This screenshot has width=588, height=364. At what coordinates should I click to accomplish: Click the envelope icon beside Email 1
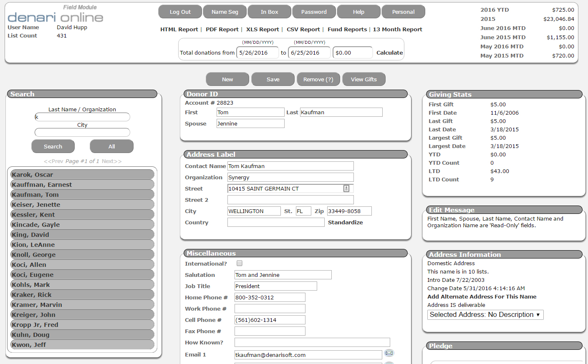pyautogui.click(x=389, y=353)
